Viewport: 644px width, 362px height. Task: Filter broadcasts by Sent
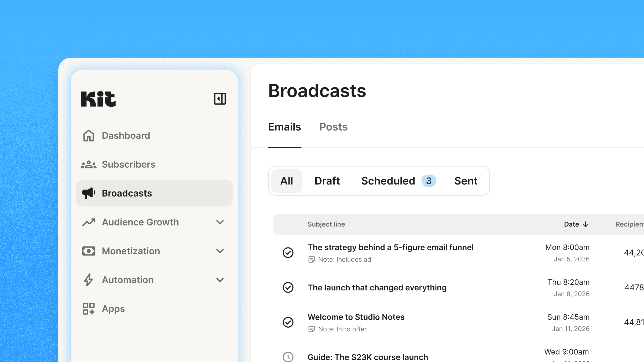(466, 181)
